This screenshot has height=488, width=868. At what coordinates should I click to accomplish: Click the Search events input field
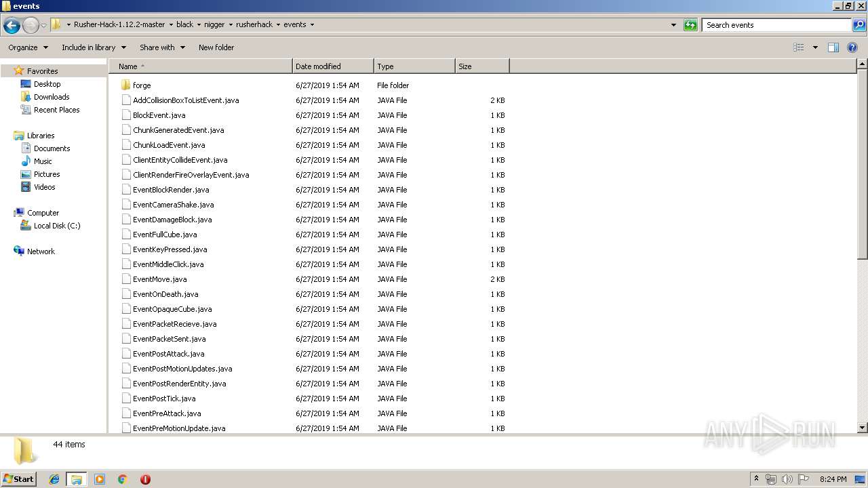(777, 25)
